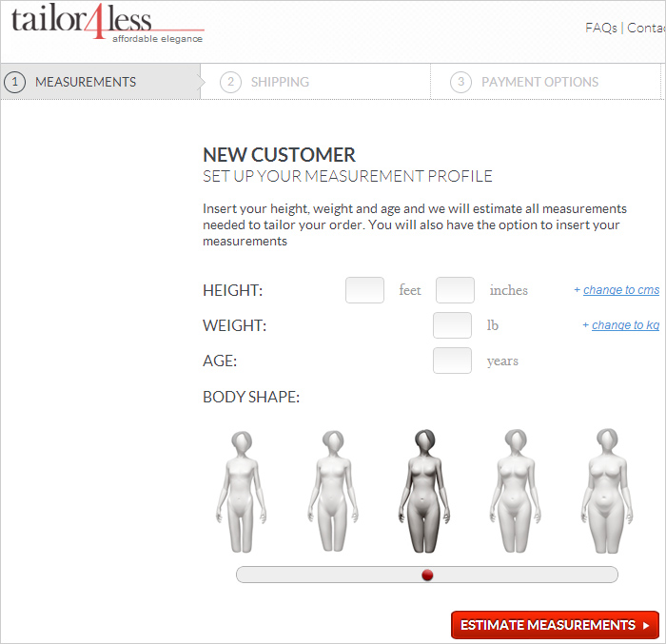Click the step 2 circle icon
The width and height of the screenshot is (666, 644).
pyautogui.click(x=230, y=82)
